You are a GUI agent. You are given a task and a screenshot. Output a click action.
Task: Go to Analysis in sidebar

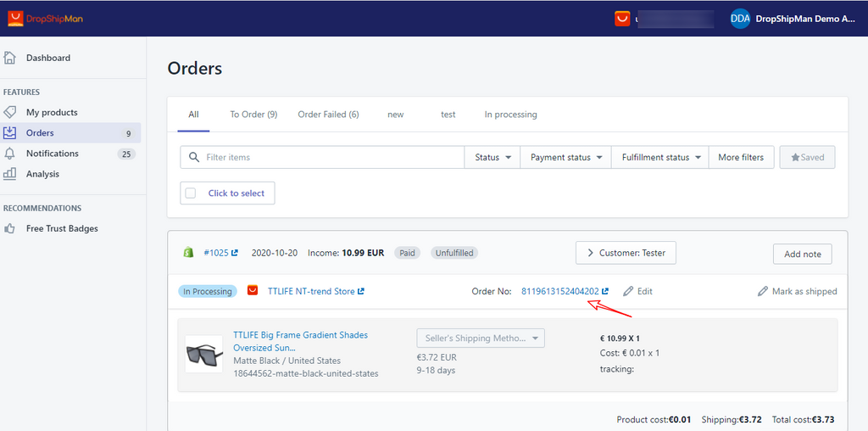click(x=42, y=174)
